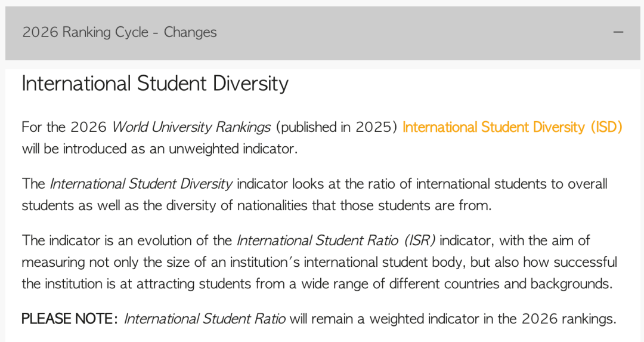Click line starting "measuring not only the size"
The image size is (644, 342).
319,262
